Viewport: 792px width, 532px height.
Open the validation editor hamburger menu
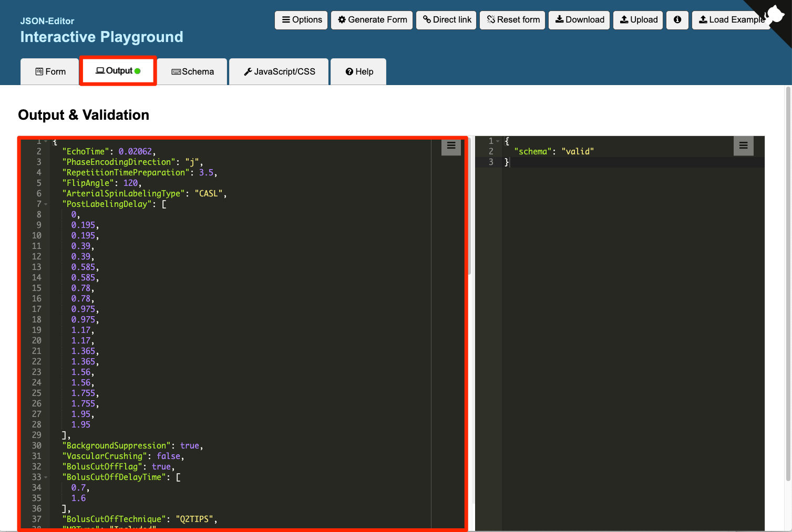pos(743,146)
